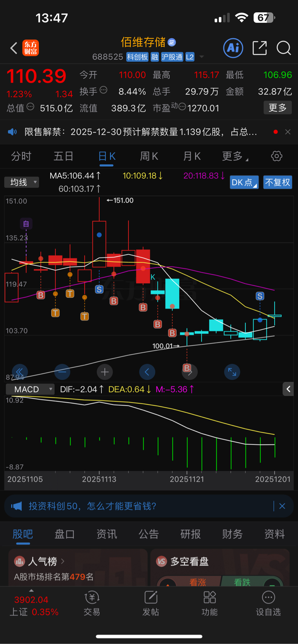Tap the 自 marker on the chart

(26, 224)
